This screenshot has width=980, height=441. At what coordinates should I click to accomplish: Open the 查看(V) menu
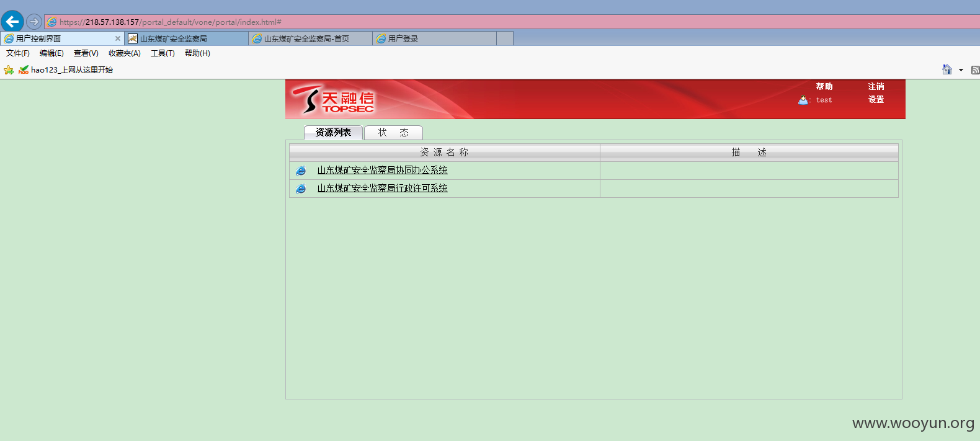pos(86,53)
